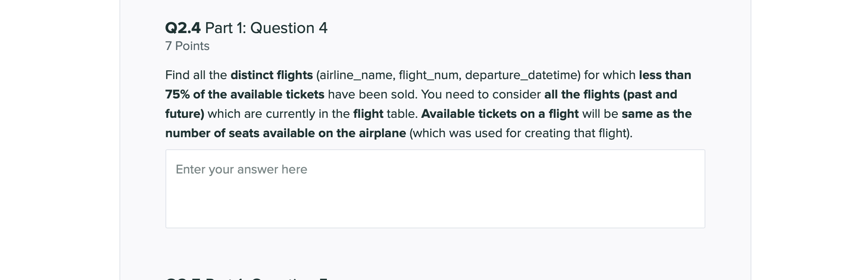
Task: Click the word 'flight_num' in the question
Action: pyautogui.click(x=428, y=75)
